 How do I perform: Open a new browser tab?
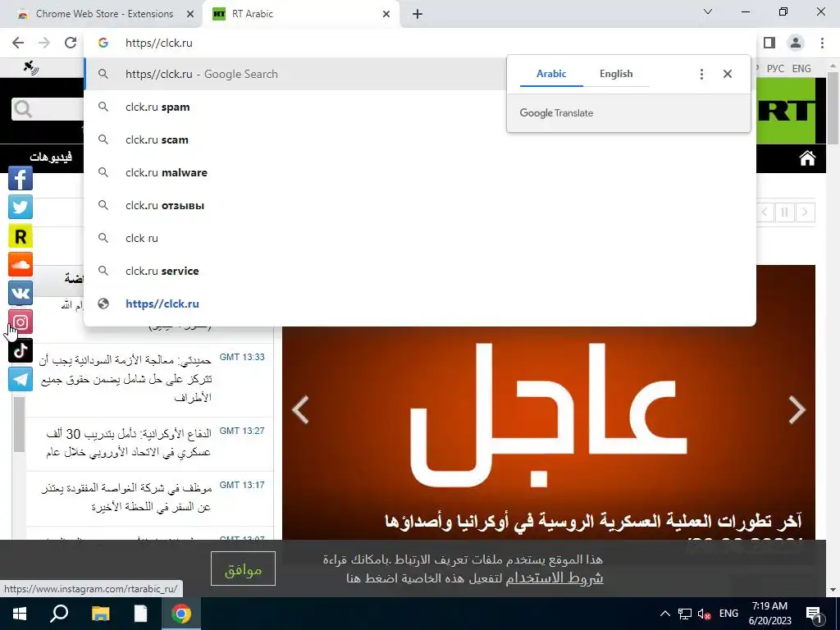pos(418,14)
